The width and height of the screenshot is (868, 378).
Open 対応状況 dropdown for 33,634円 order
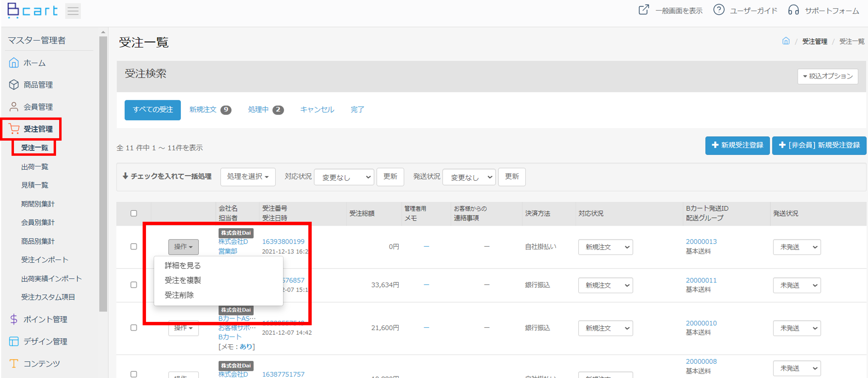tap(606, 285)
